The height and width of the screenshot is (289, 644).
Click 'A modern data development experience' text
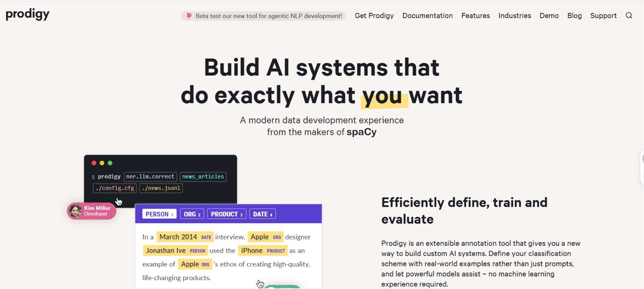[322, 120]
